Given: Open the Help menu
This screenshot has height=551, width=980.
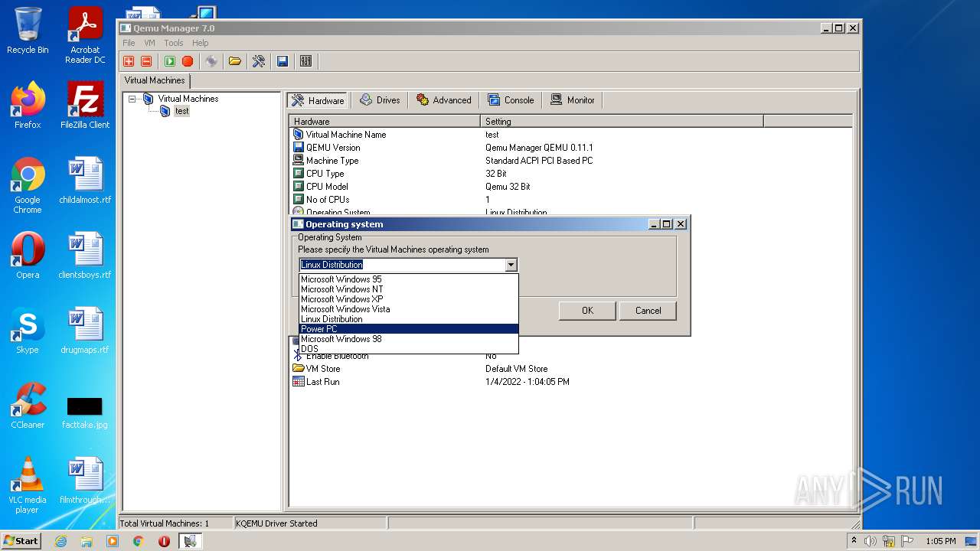Looking at the screenshot, I should coord(200,43).
